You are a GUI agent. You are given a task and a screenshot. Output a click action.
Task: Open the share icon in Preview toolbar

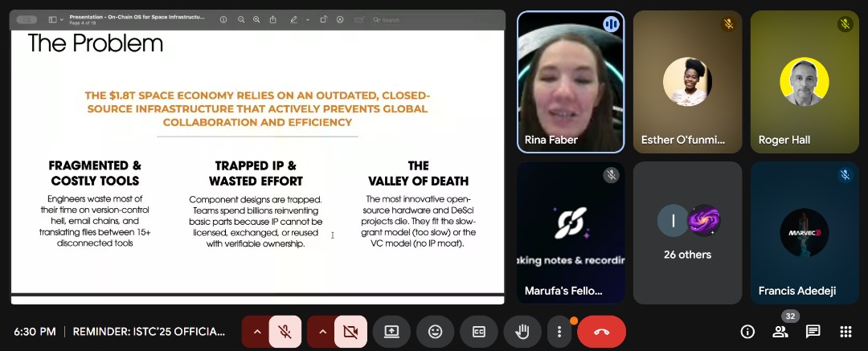(273, 19)
